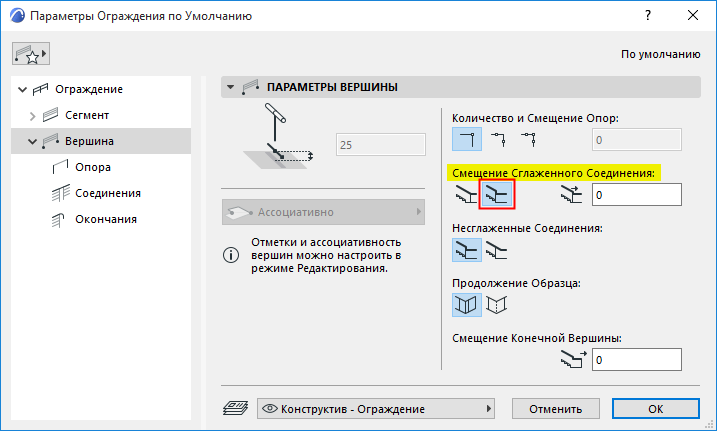Collapse the ПАРАМЕТРЫ ВЕРШИНЫ panel header
This screenshot has height=431, width=717.
pos(231,87)
